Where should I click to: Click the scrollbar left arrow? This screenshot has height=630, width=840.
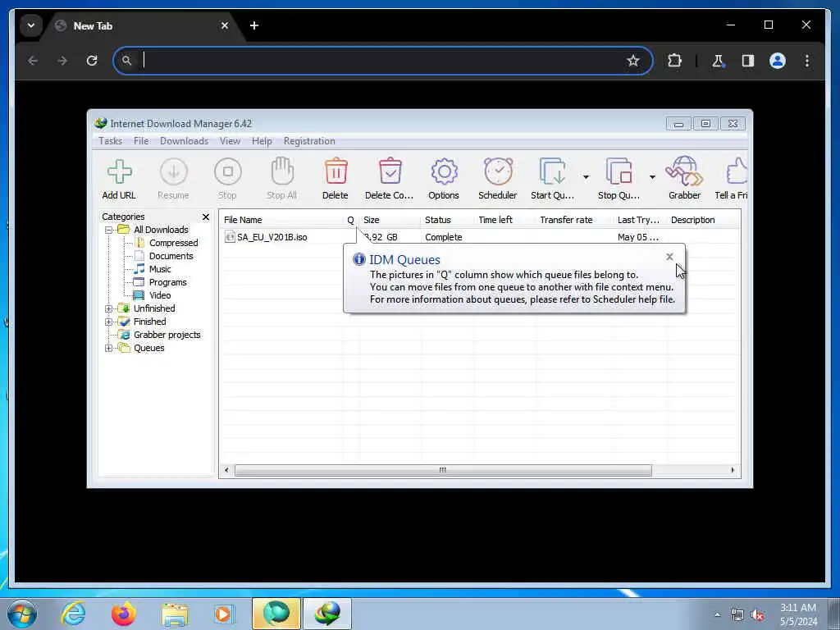click(x=226, y=470)
